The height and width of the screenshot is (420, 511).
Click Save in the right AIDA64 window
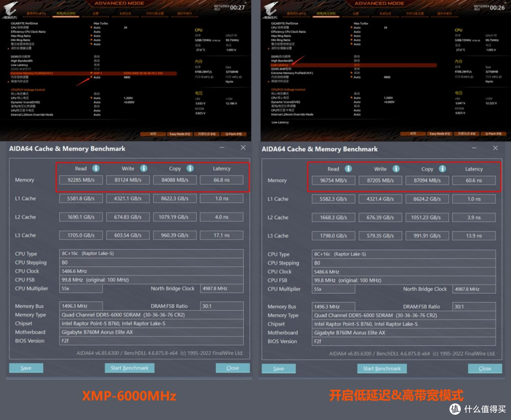279,368
